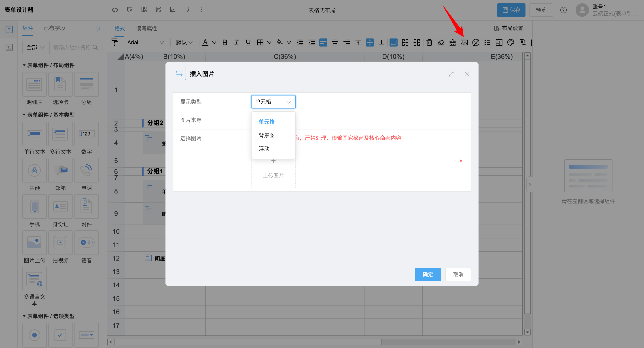Expand fill color dropdown arrow
This screenshot has width=644, height=348.
[289, 42]
